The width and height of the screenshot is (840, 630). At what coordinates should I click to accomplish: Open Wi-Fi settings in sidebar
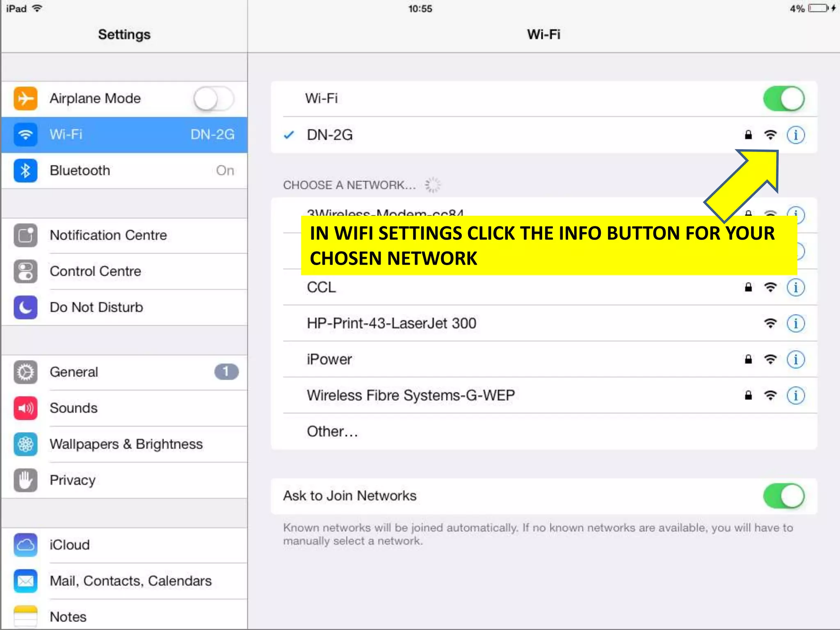(124, 135)
